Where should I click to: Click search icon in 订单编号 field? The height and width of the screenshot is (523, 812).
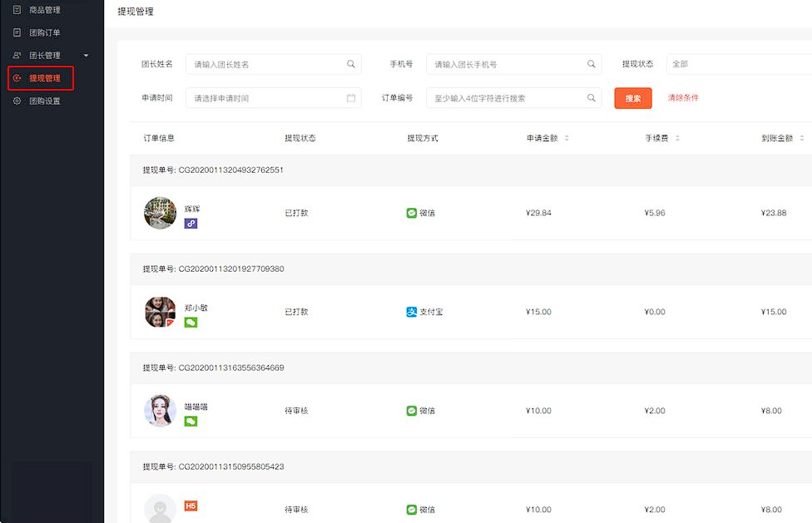point(592,98)
